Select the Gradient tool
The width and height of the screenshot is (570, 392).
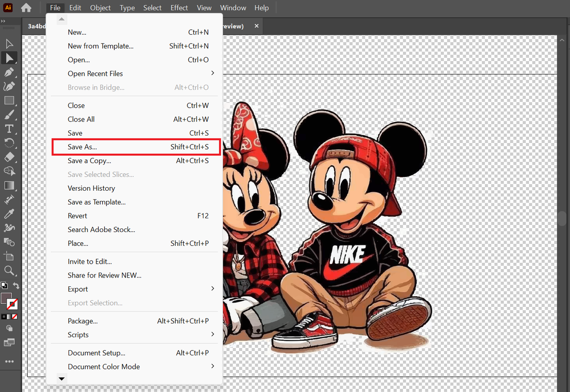tap(9, 185)
